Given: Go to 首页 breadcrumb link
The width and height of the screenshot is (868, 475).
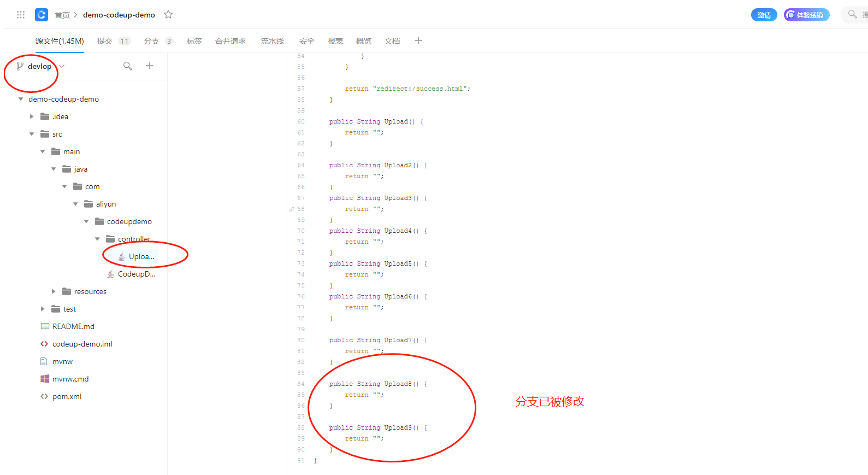Looking at the screenshot, I should point(62,15).
